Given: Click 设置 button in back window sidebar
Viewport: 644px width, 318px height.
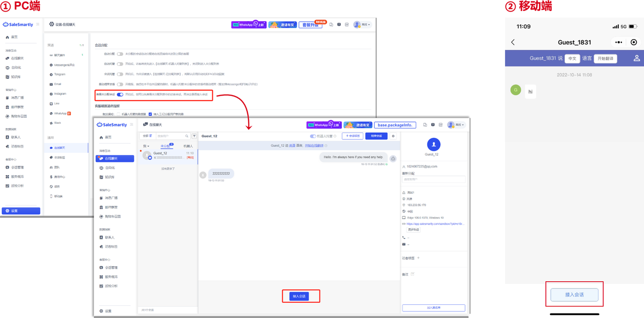Looking at the screenshot, I should 21,211.
